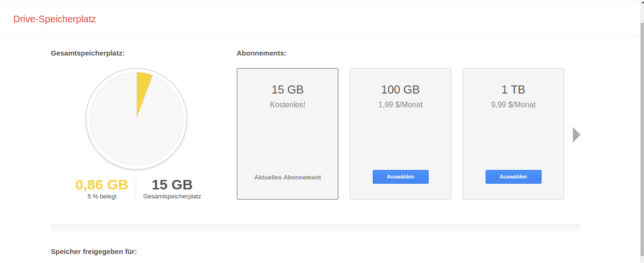Click the Kostenlos! label on free plan
This screenshot has height=263, width=644.
[x=287, y=105]
